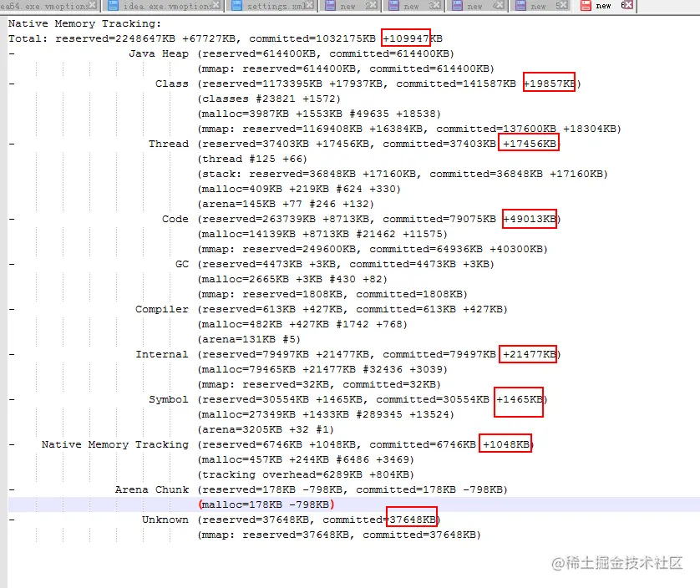700x588 pixels.
Task: Click the 'Compiler' section label
Action: (x=162, y=309)
